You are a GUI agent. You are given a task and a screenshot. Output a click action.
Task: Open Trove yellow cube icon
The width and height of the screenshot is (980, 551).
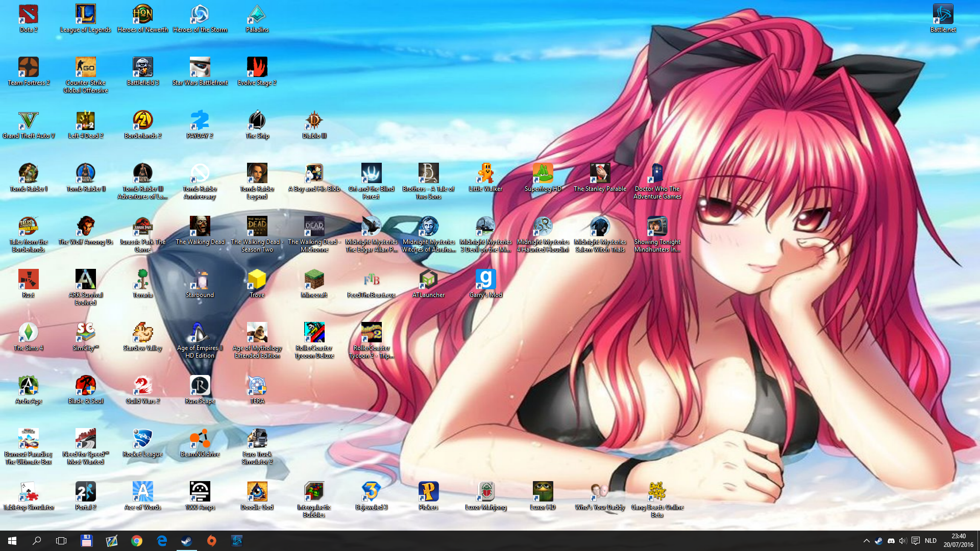(257, 284)
